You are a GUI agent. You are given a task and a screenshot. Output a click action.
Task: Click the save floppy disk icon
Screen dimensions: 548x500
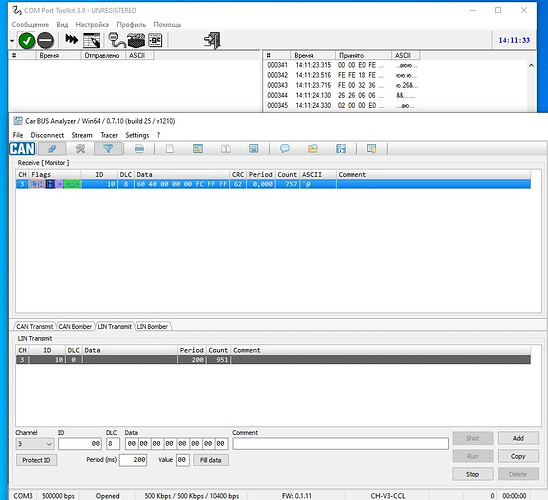[x=341, y=149]
